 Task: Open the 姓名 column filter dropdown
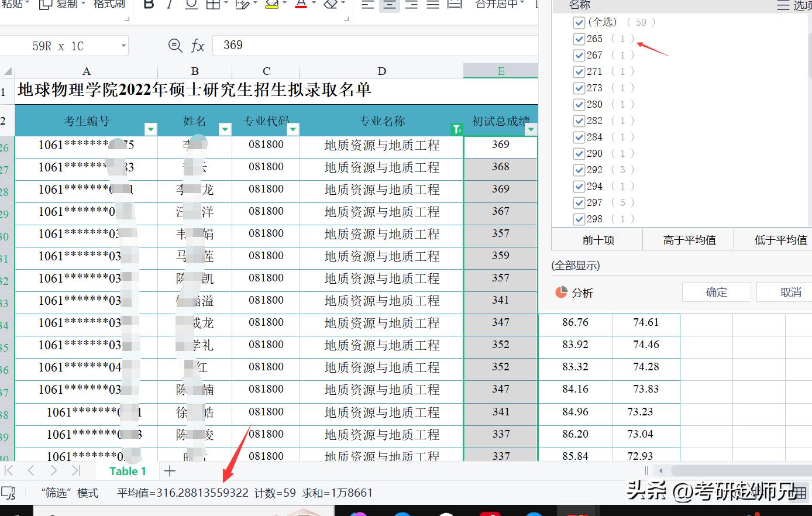[225, 129]
